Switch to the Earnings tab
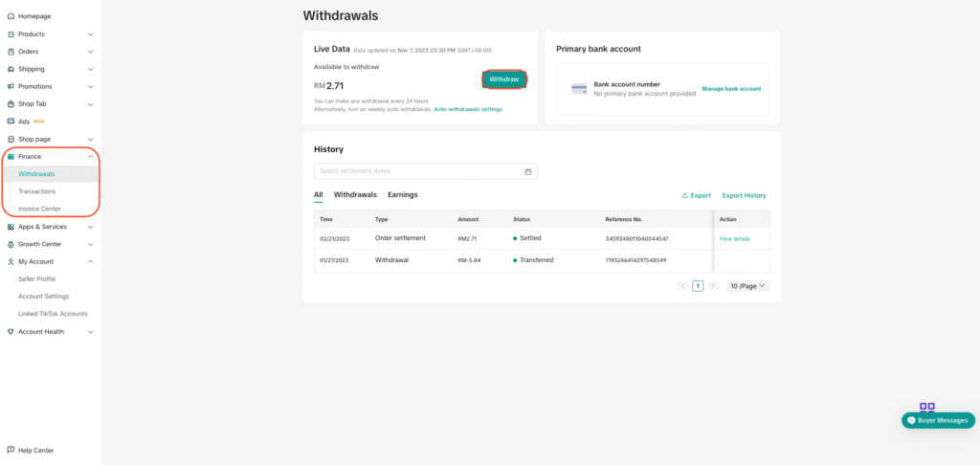This screenshot has height=465, width=980. tap(402, 195)
